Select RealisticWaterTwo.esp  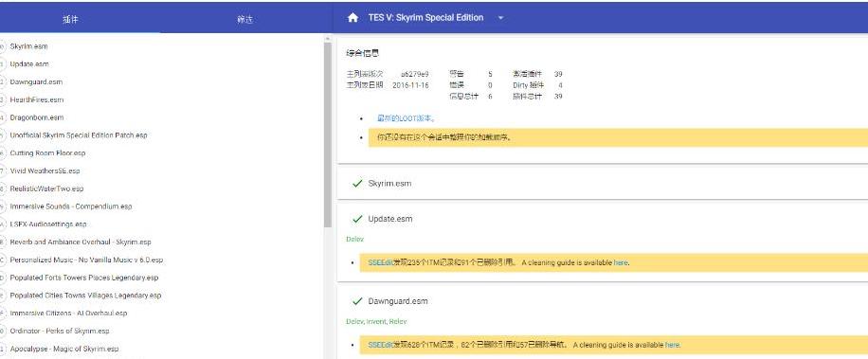coord(46,188)
